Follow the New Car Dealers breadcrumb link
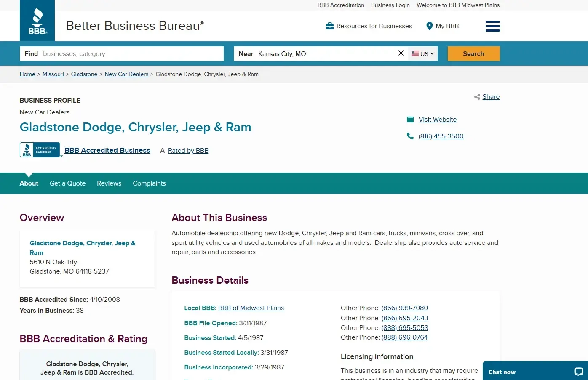588x380 pixels. point(126,74)
